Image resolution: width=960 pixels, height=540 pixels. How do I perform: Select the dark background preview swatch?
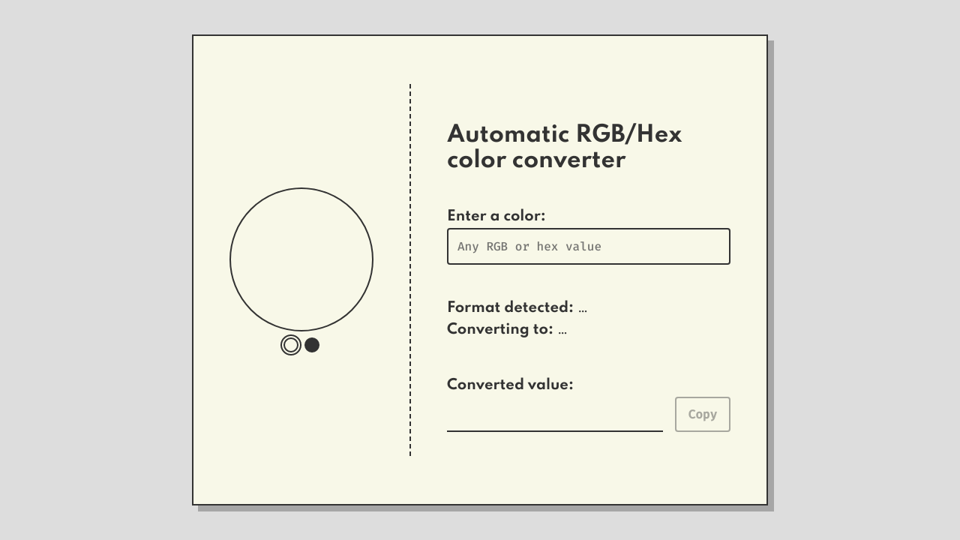312,345
